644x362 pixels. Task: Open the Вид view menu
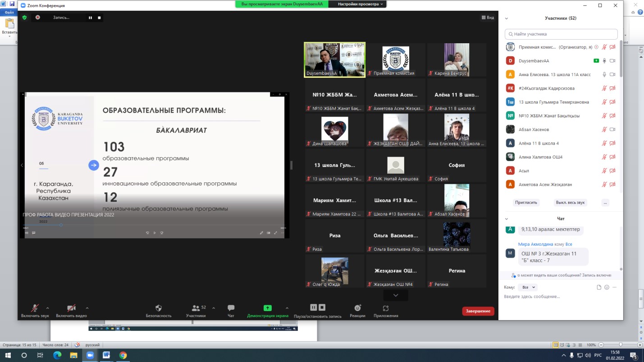(488, 18)
